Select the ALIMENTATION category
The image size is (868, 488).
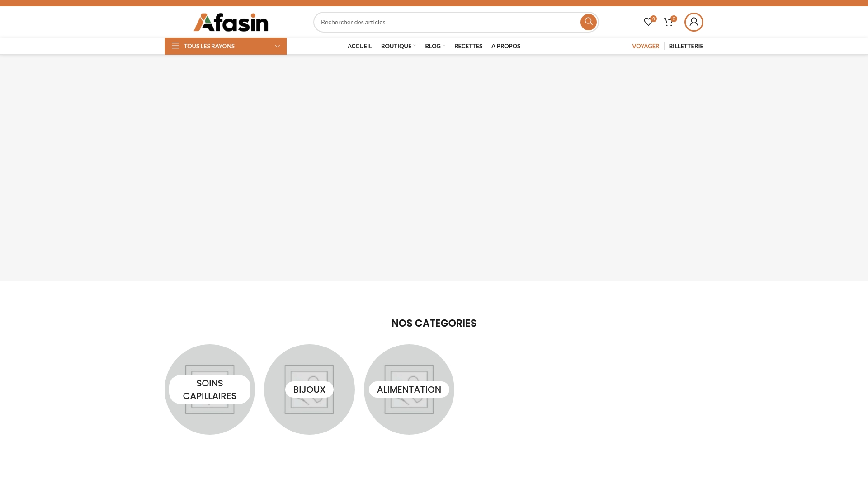409,389
